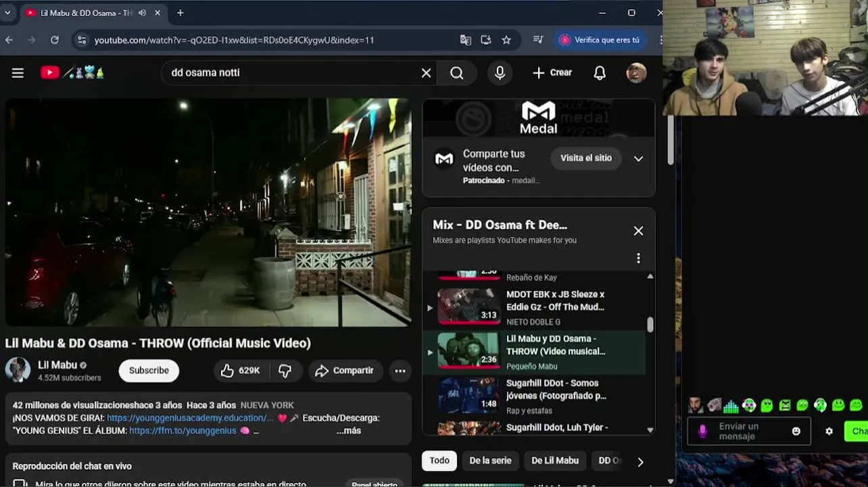Viewport: 868px width, 487px height.
Task: Click video title THROW (Official Music Video)
Action: pyautogui.click(x=158, y=343)
